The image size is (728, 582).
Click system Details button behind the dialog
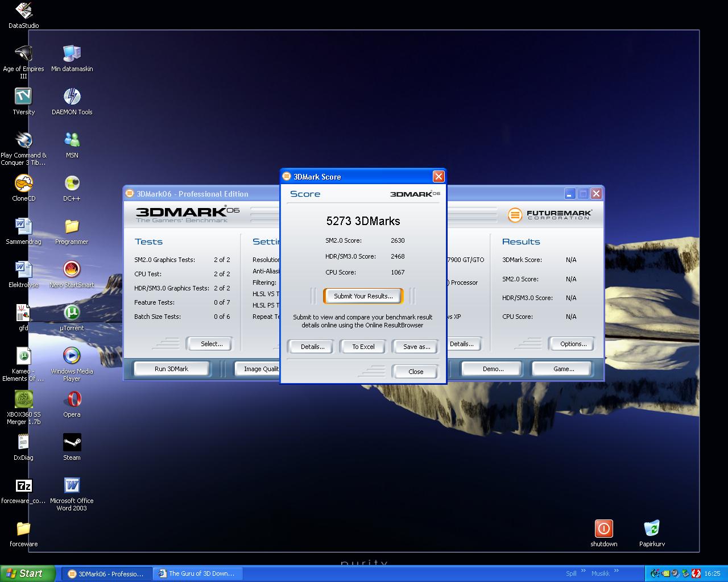[x=463, y=344]
